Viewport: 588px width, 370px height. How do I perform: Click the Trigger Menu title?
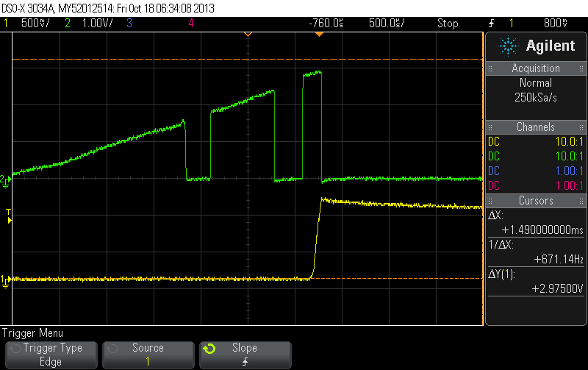(x=32, y=333)
